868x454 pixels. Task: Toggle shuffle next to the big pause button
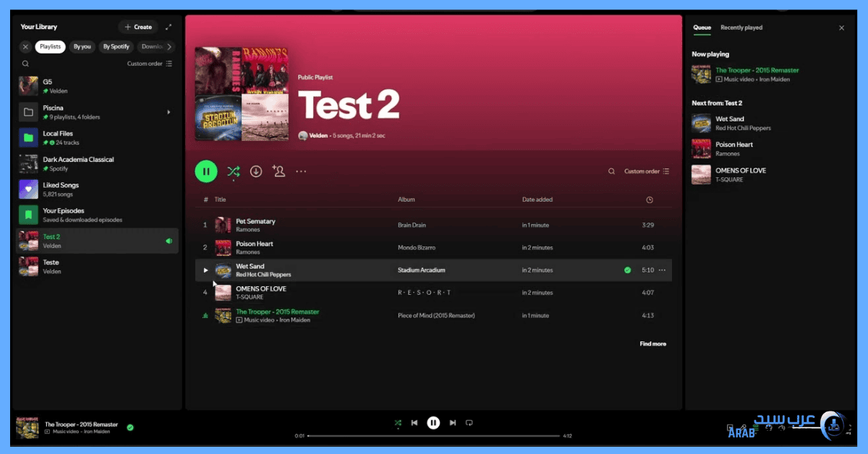tap(233, 171)
